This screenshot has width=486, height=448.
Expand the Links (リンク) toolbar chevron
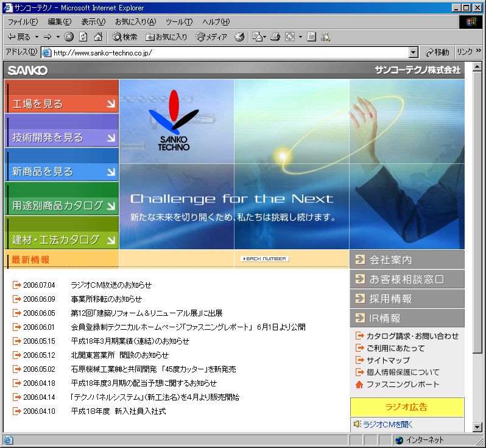478,50
